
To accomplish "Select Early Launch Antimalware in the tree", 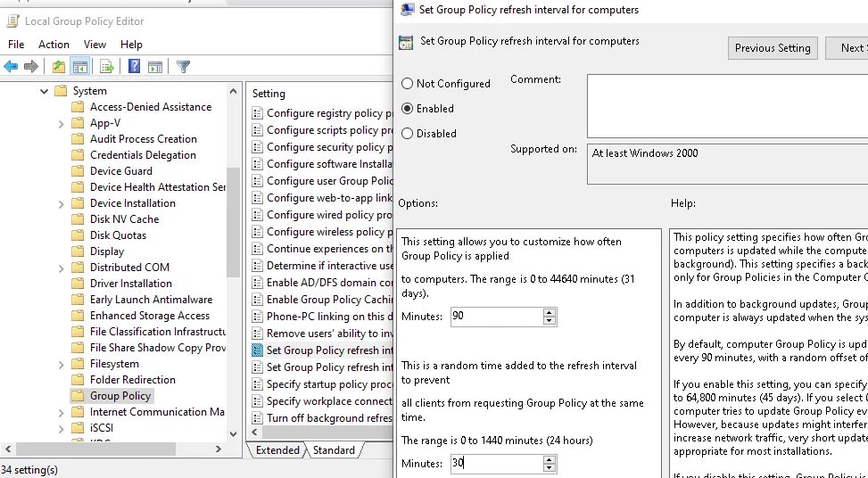I will pos(151,300).
